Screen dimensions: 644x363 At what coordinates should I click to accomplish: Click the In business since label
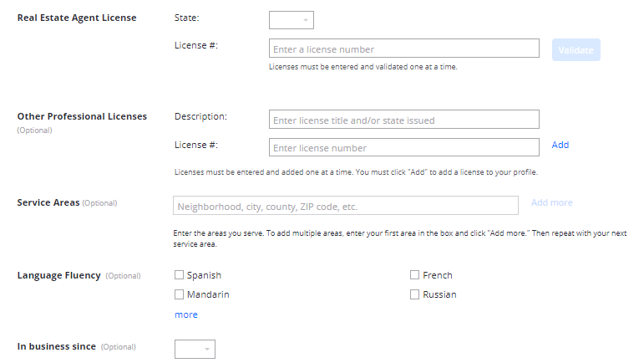pos(57,346)
